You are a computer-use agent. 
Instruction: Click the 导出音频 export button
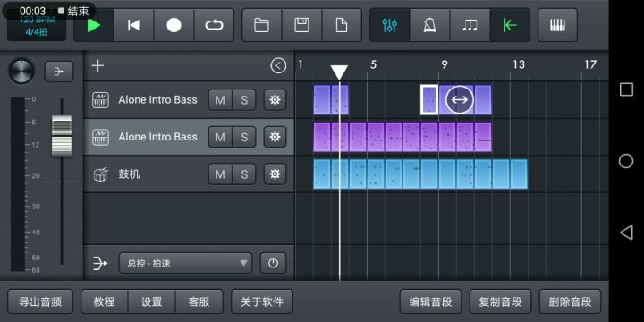click(x=40, y=302)
